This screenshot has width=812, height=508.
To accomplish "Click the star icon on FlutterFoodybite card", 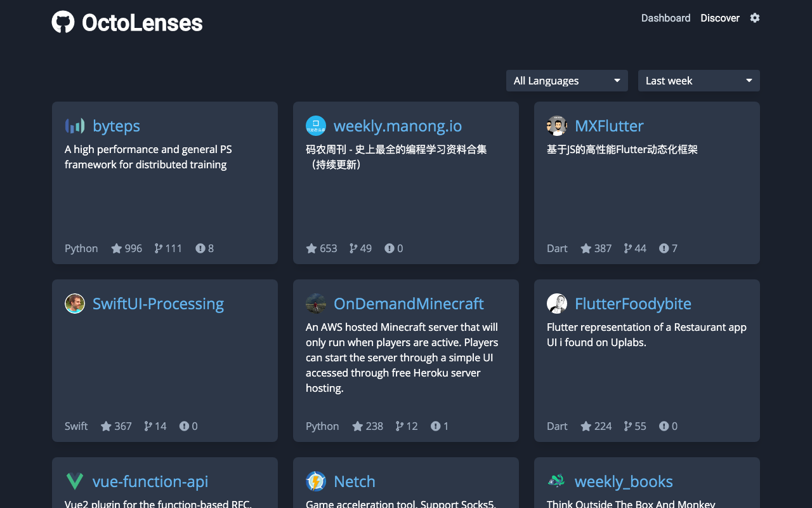I will [586, 426].
